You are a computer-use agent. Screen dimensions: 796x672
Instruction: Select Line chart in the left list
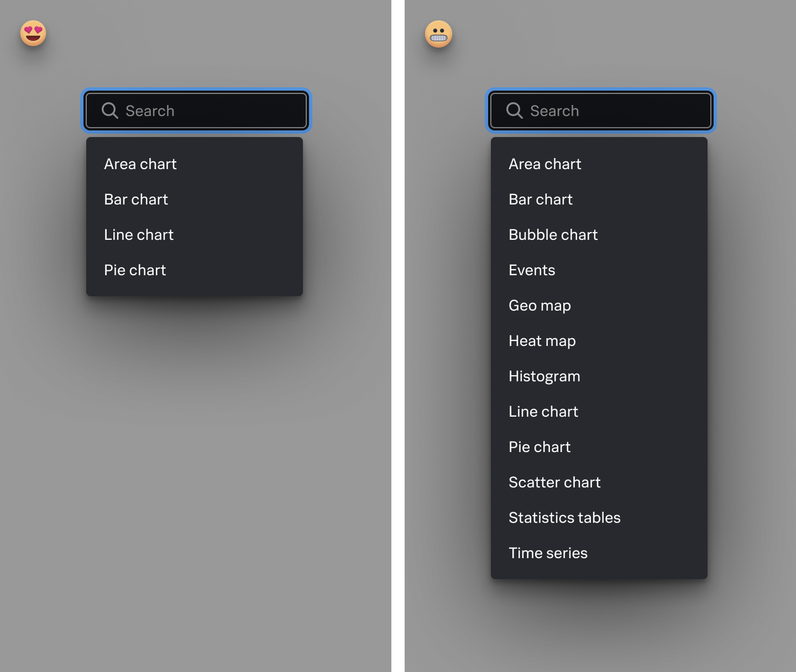click(139, 234)
